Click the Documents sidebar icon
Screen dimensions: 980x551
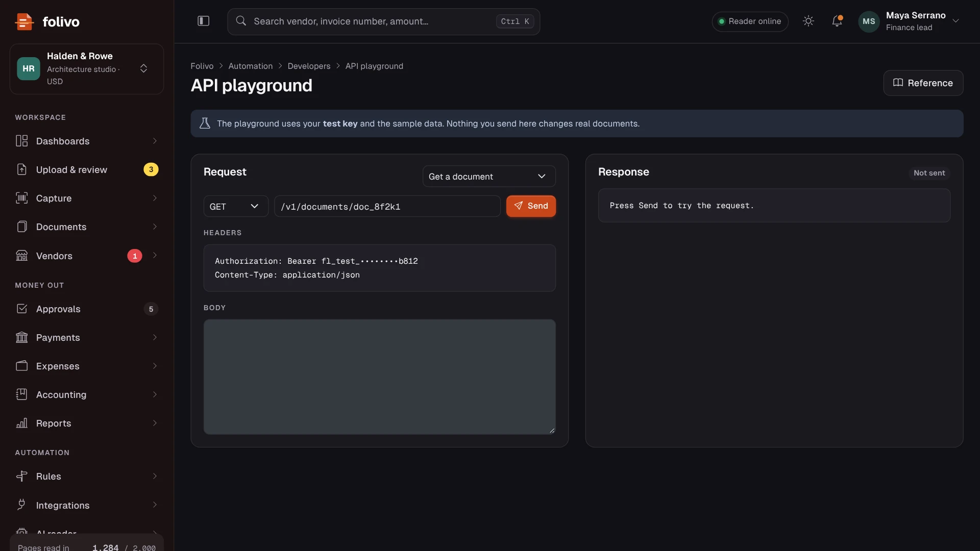(21, 227)
